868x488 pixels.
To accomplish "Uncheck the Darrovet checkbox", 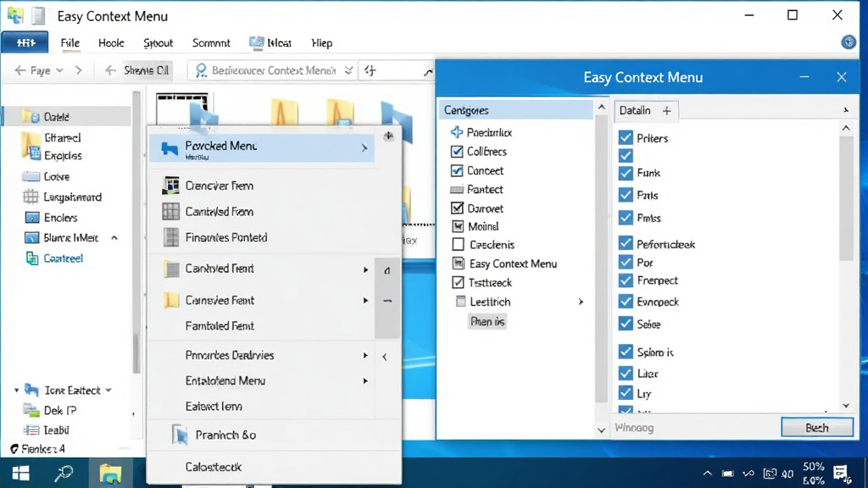I will pyautogui.click(x=457, y=208).
